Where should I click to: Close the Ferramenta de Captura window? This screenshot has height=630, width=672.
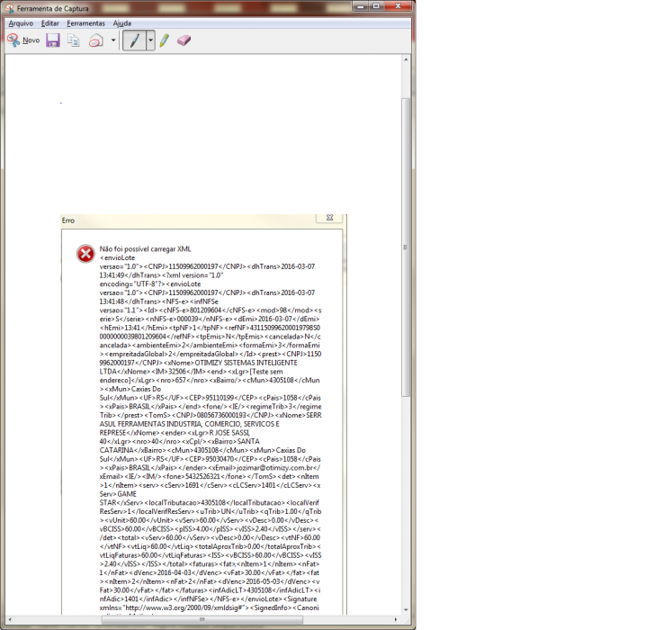pos(399,6)
